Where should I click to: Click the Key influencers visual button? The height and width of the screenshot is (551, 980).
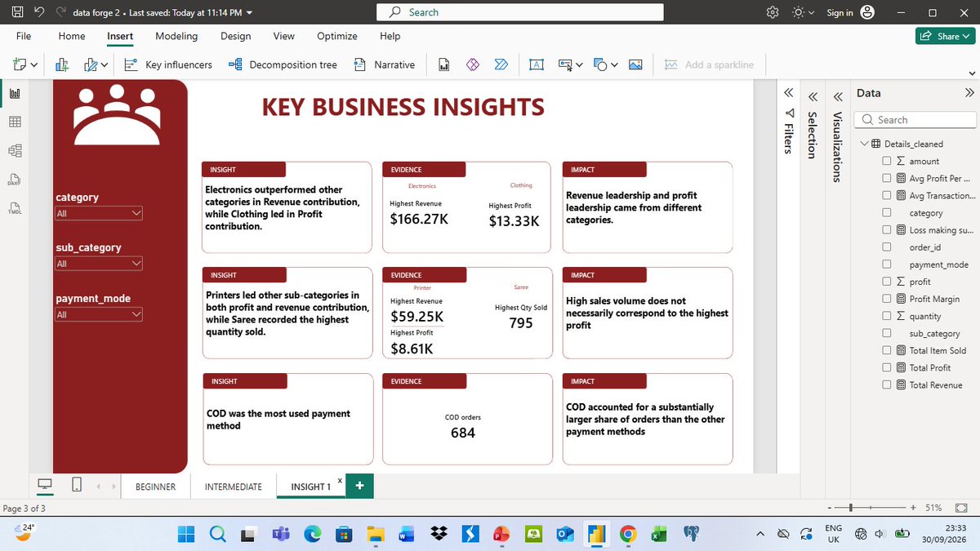tap(167, 64)
